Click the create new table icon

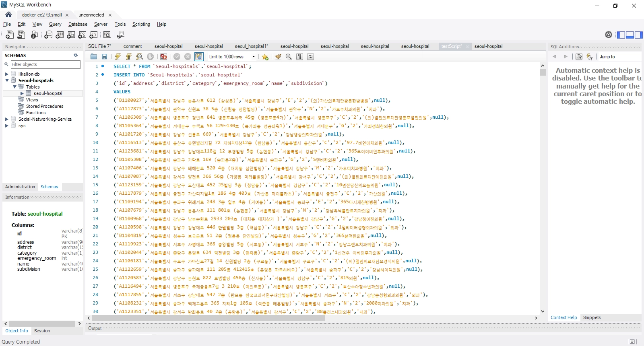60,35
